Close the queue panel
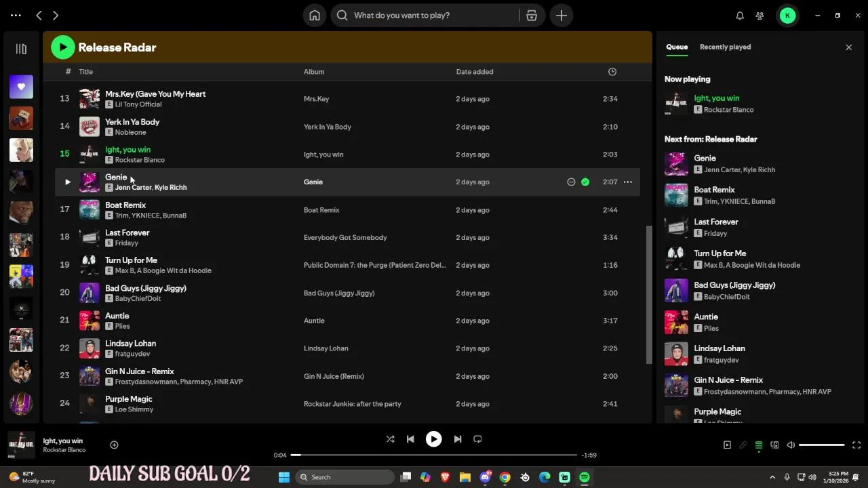The width and height of the screenshot is (868, 488). (848, 47)
